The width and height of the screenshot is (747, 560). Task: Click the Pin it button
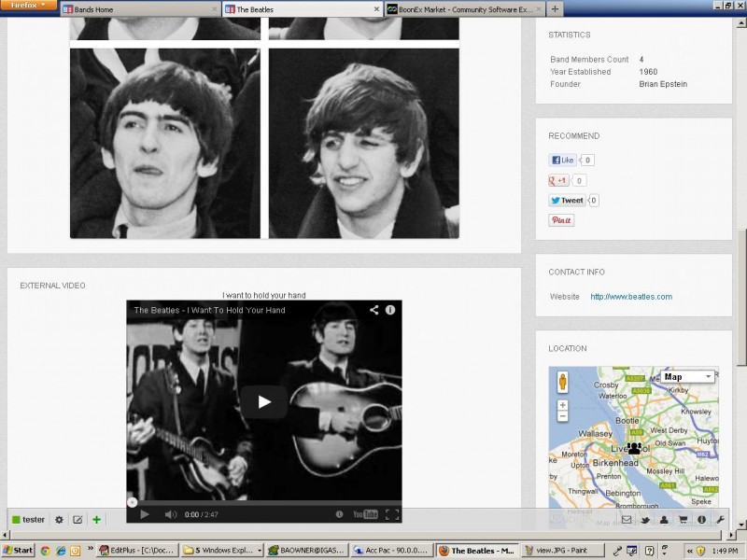pyautogui.click(x=561, y=221)
